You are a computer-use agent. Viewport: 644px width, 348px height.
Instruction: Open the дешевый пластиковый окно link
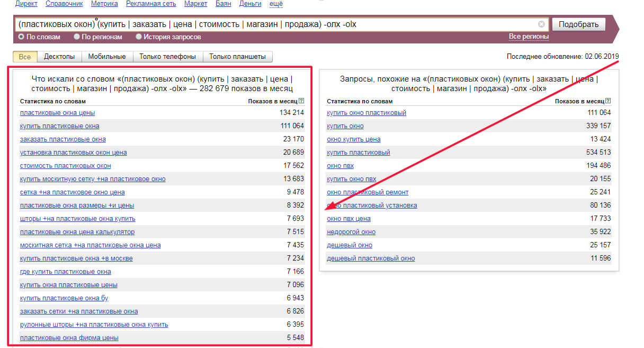pyautogui.click(x=371, y=258)
